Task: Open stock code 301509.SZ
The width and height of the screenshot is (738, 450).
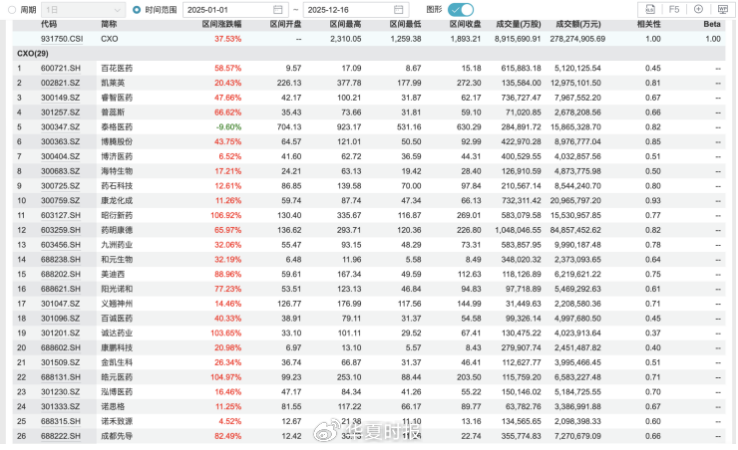Action: 60,362
